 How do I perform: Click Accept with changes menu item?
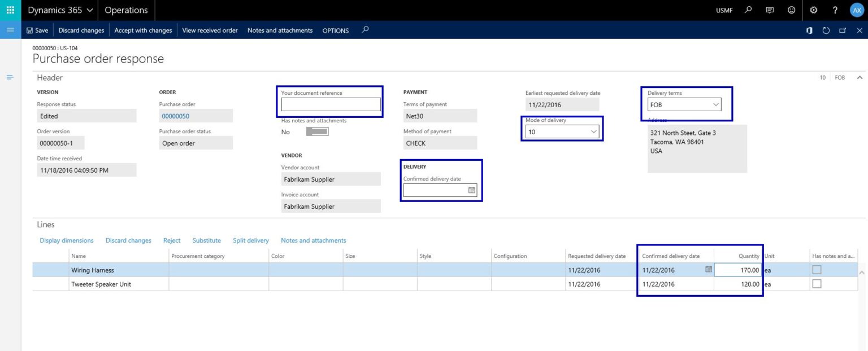pyautogui.click(x=143, y=30)
